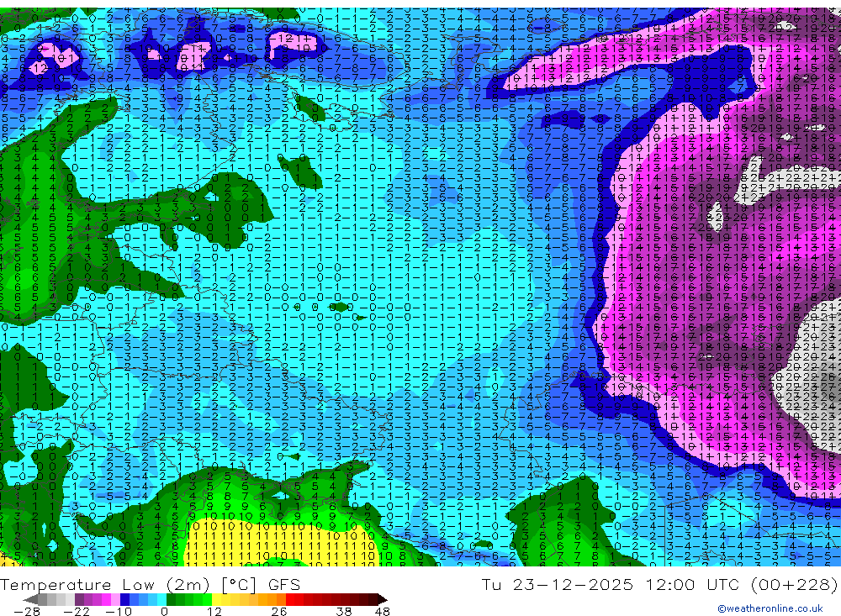841x616 pixels.
Task: Click the gray left arrow end of color scale
Action: [30, 600]
